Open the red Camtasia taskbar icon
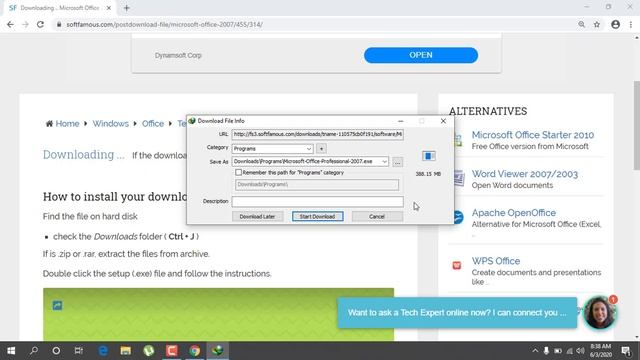 click(172, 351)
